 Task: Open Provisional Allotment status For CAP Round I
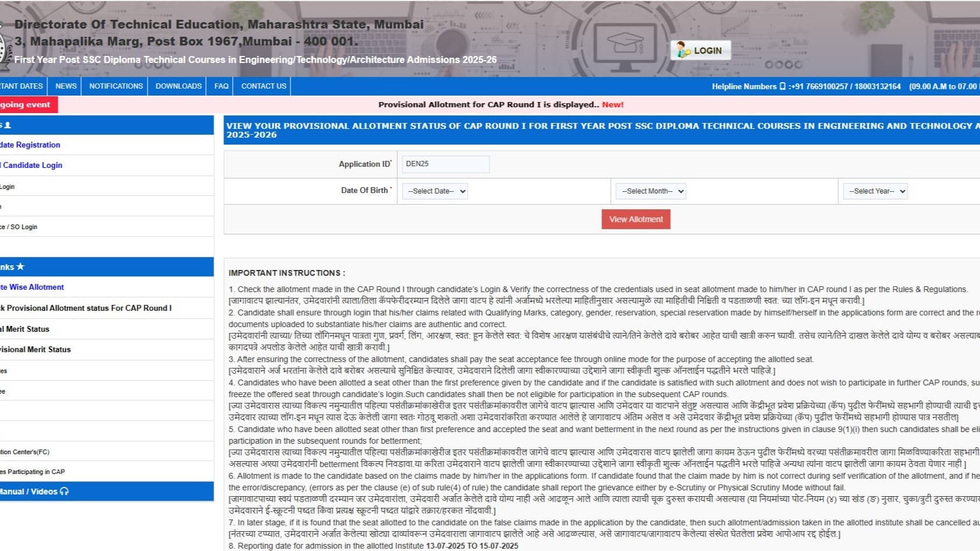coord(86,308)
